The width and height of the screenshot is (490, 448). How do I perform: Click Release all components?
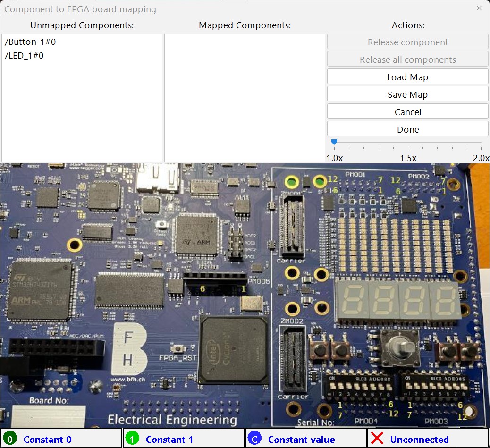point(407,59)
